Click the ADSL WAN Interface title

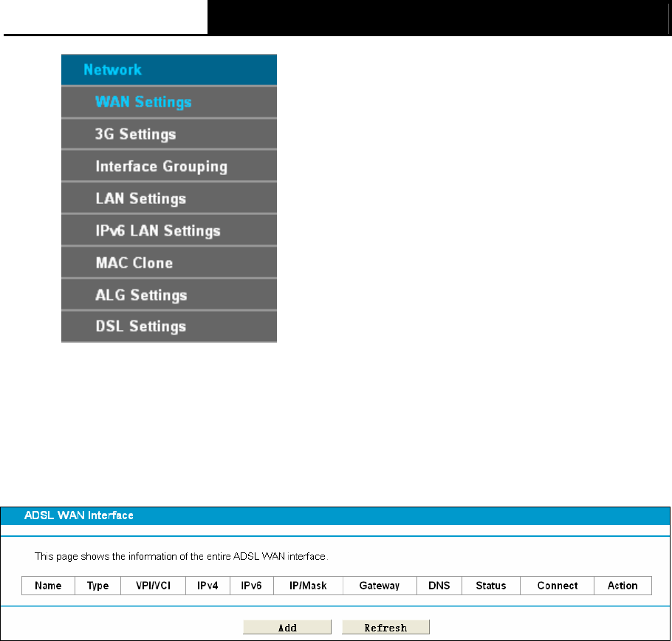pyautogui.click(x=79, y=515)
